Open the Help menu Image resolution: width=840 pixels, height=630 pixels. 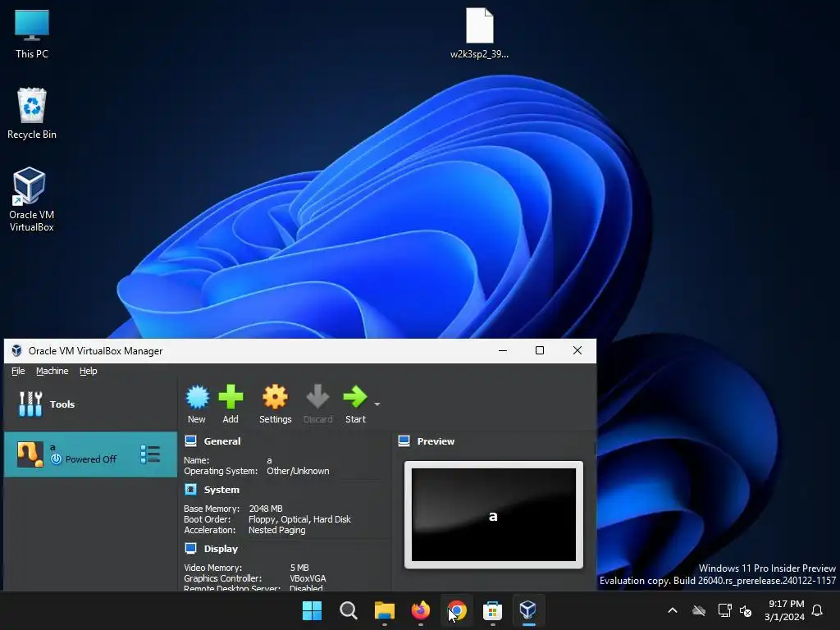point(89,371)
